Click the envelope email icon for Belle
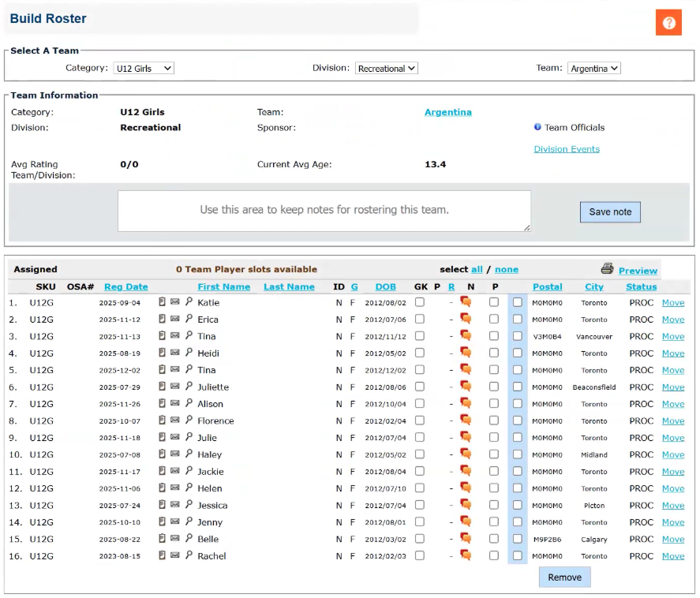Screen dimensions: 700x598 pyautogui.click(x=175, y=539)
